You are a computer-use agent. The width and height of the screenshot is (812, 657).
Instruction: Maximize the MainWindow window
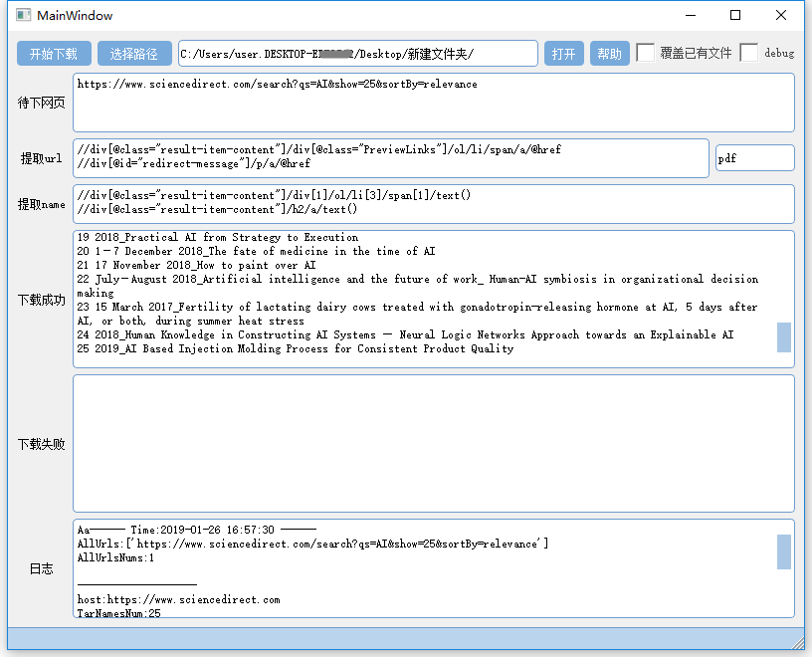735,15
